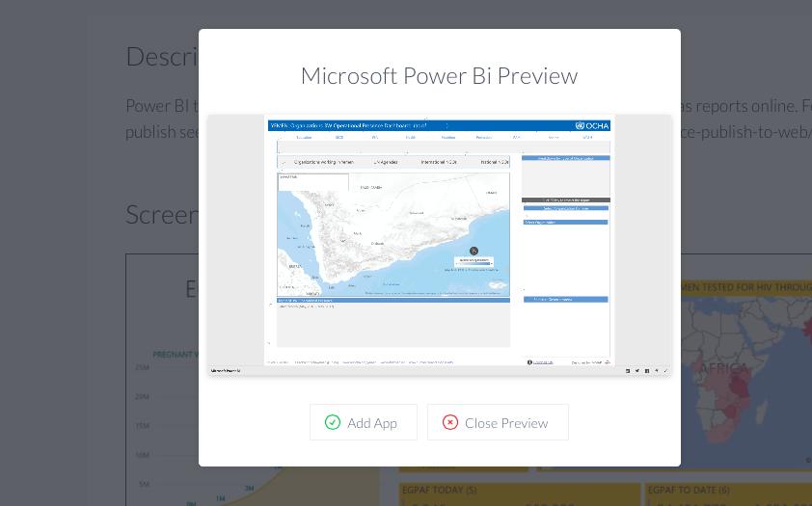Click the underlined link beside the info icon
Image resolution: width=812 pixels, height=506 pixels.
[x=543, y=362]
